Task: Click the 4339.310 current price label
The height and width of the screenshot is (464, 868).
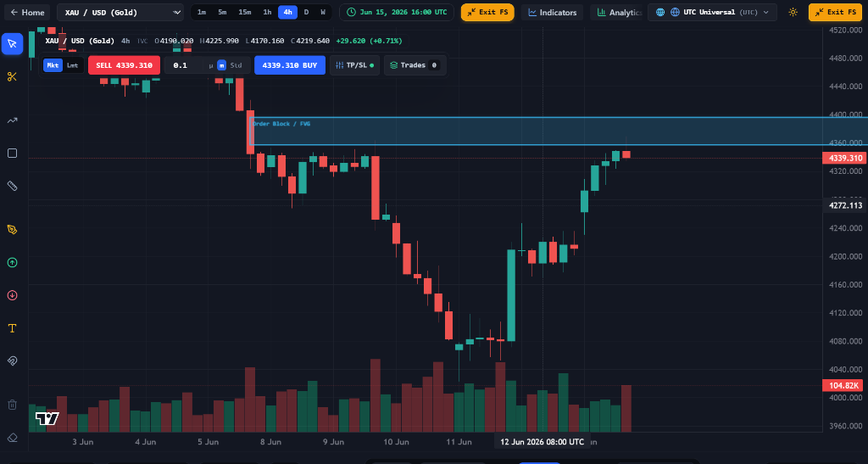Action: [x=845, y=158]
